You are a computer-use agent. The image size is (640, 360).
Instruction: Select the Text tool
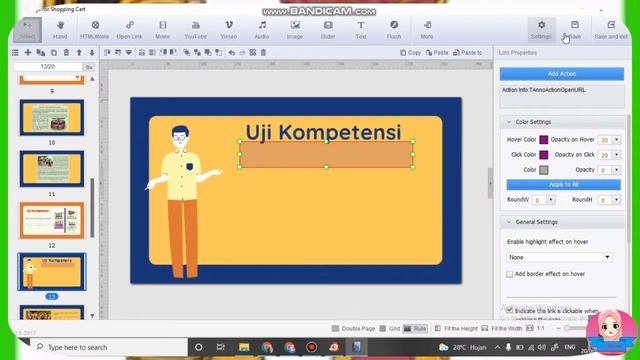(361, 30)
